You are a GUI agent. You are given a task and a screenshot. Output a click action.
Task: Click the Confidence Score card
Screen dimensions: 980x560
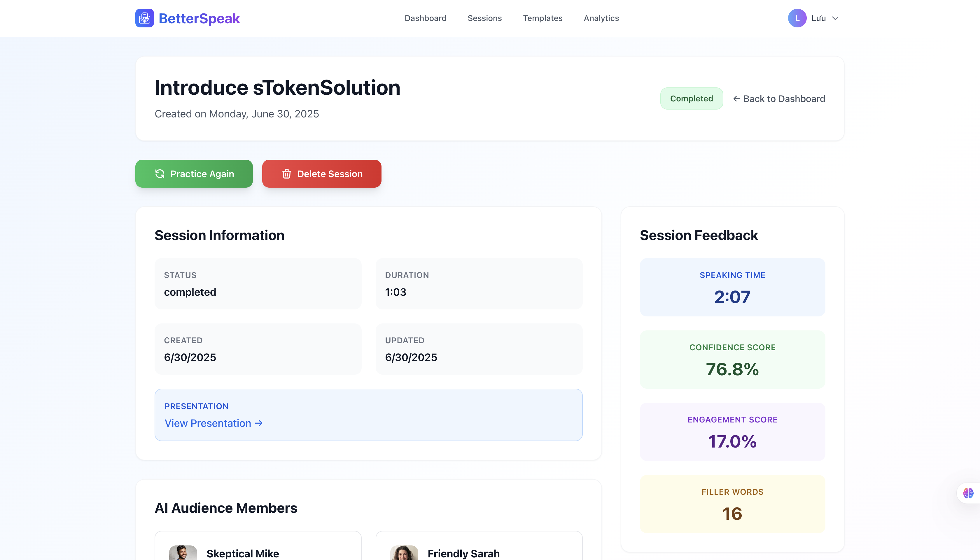(x=732, y=359)
